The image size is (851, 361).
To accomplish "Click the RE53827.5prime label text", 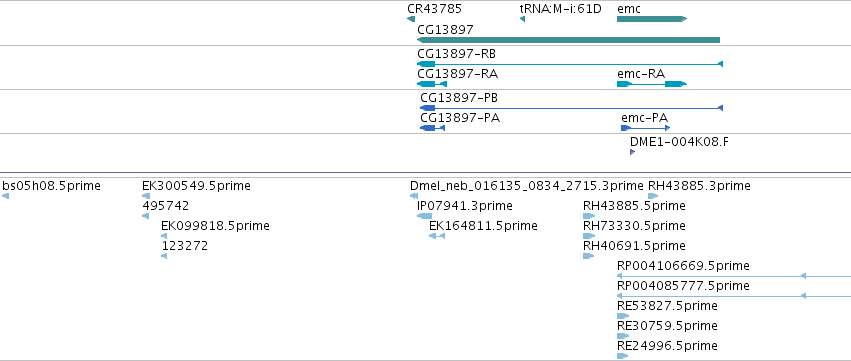I will tap(667, 306).
